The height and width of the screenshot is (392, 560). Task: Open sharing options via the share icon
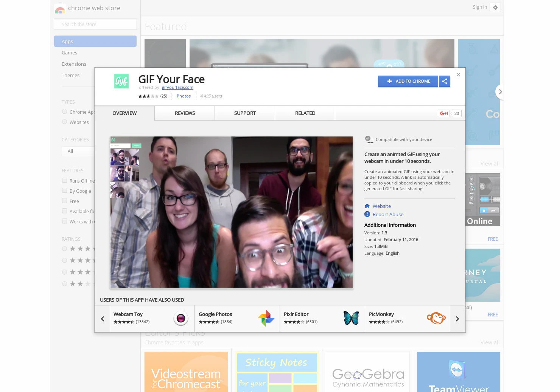tap(445, 81)
